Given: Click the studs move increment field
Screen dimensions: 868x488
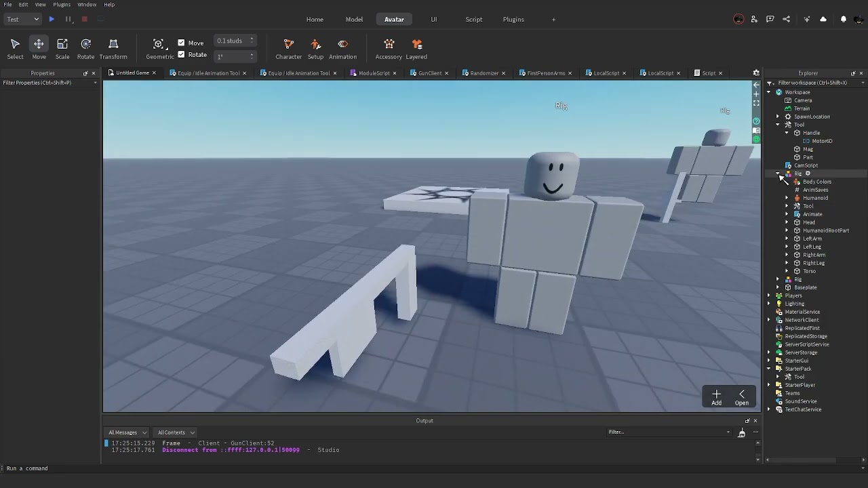Looking at the screenshot, I should (x=235, y=41).
